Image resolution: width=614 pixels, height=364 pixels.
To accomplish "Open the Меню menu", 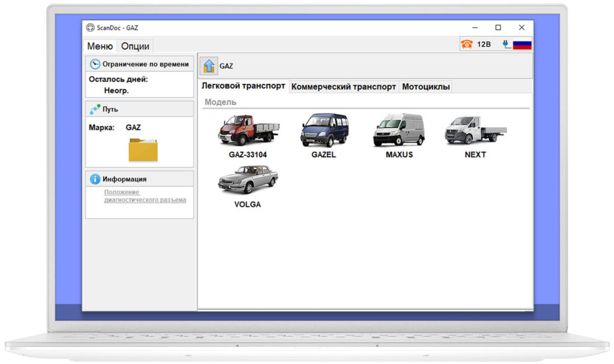I will click(x=100, y=46).
